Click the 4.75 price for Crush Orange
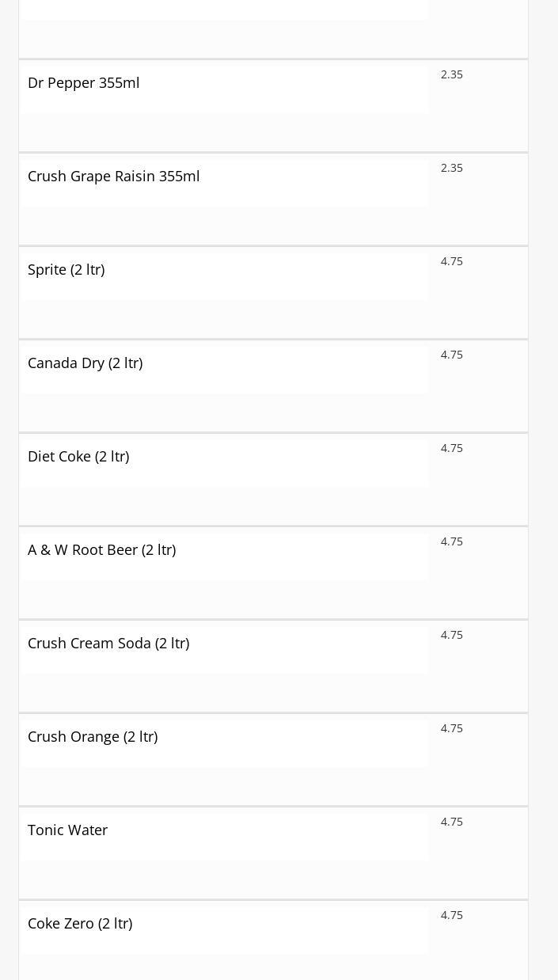This screenshot has width=558, height=980. click(452, 728)
